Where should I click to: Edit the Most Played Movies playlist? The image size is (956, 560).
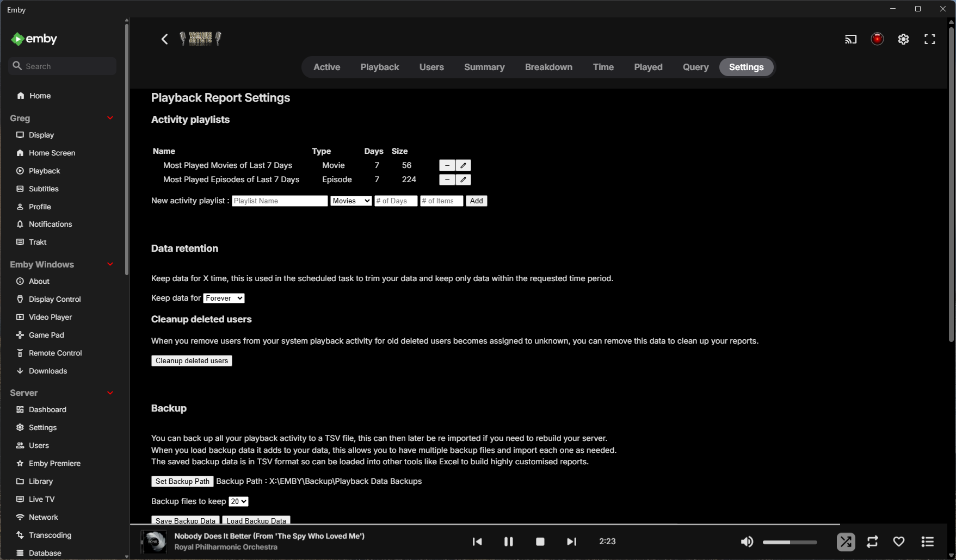(x=462, y=165)
